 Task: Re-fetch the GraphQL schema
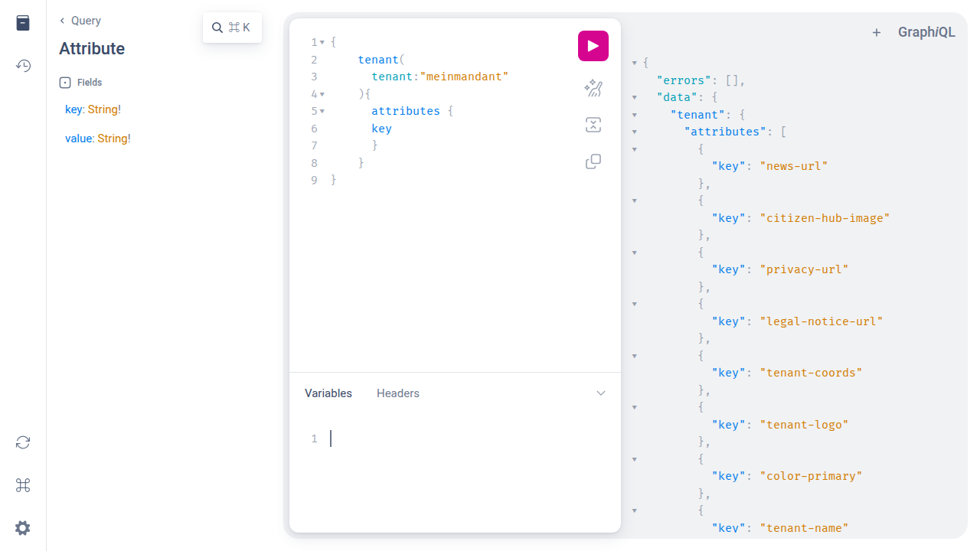[x=23, y=442]
